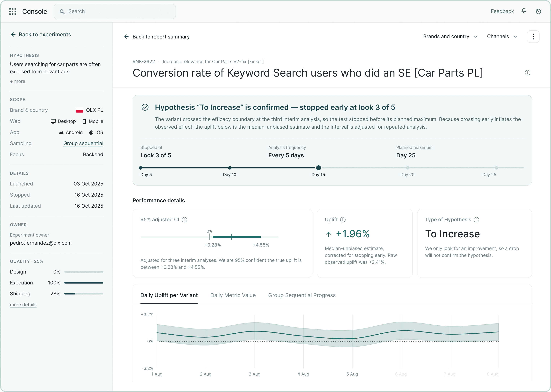Image resolution: width=551 pixels, height=392 pixels.
Task: Click owner email pedro.fernandez@olx.com
Action: point(41,243)
